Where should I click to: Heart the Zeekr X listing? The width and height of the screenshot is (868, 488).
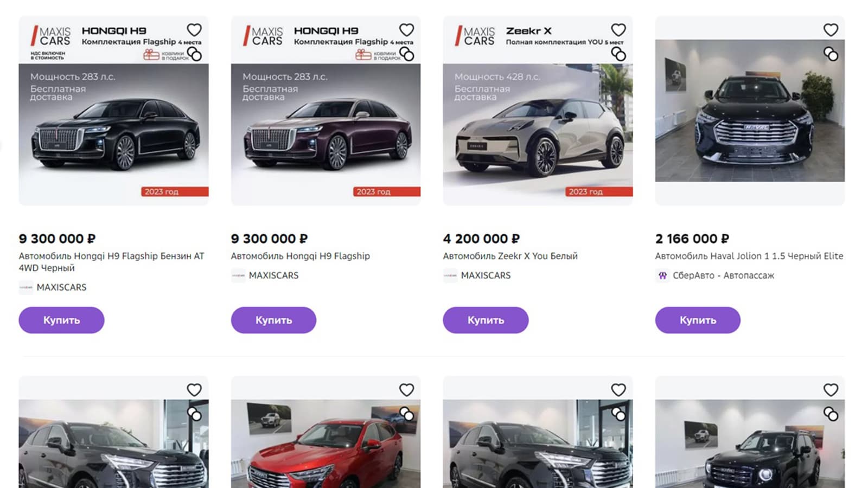click(618, 30)
